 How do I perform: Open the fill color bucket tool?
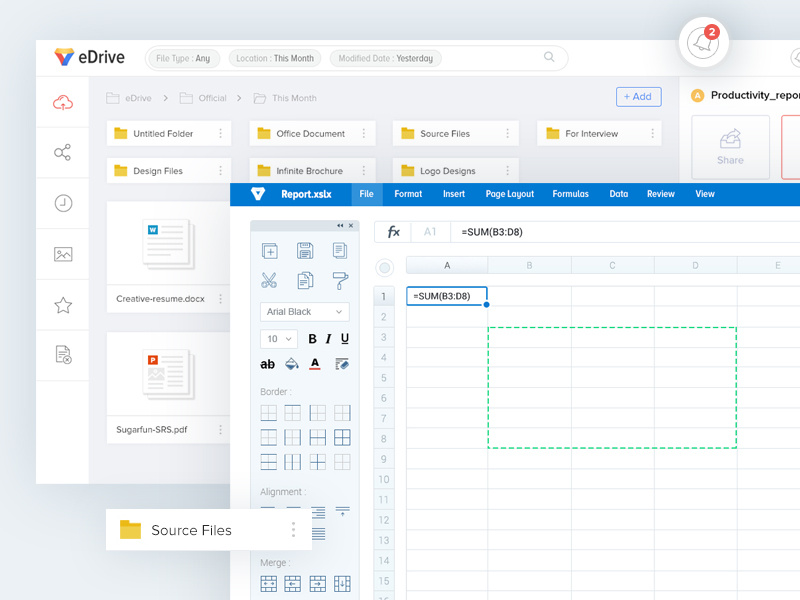tap(290, 364)
